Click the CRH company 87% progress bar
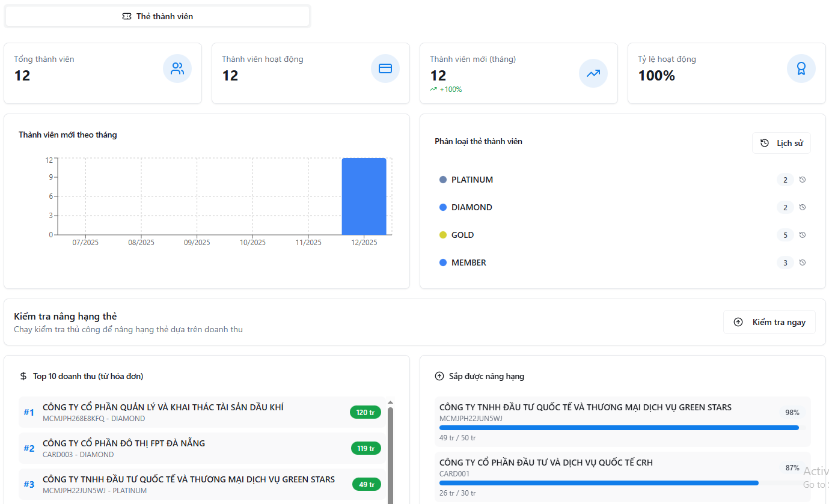829x504 pixels. 599,483
